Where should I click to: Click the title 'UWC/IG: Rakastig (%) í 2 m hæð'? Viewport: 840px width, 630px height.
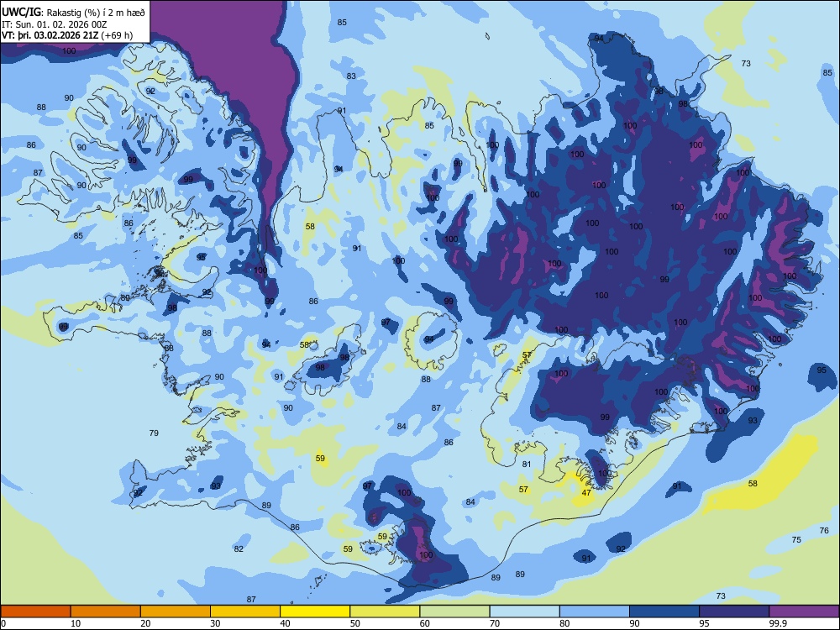coord(73,12)
